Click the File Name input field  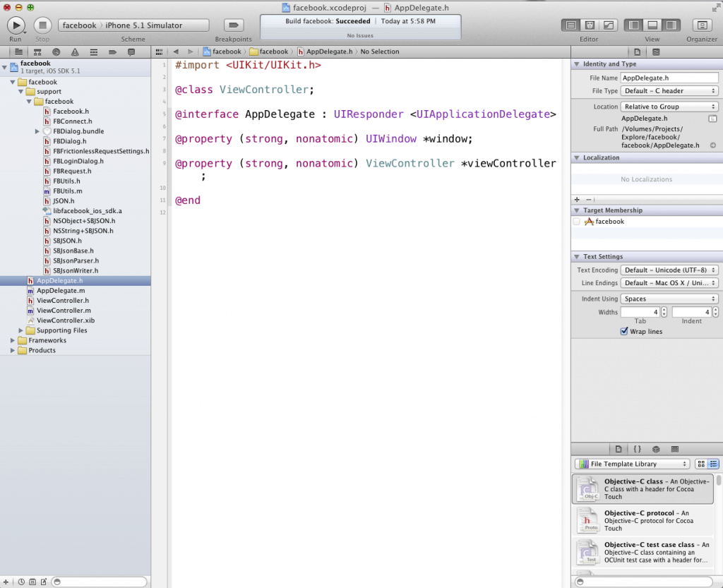669,78
